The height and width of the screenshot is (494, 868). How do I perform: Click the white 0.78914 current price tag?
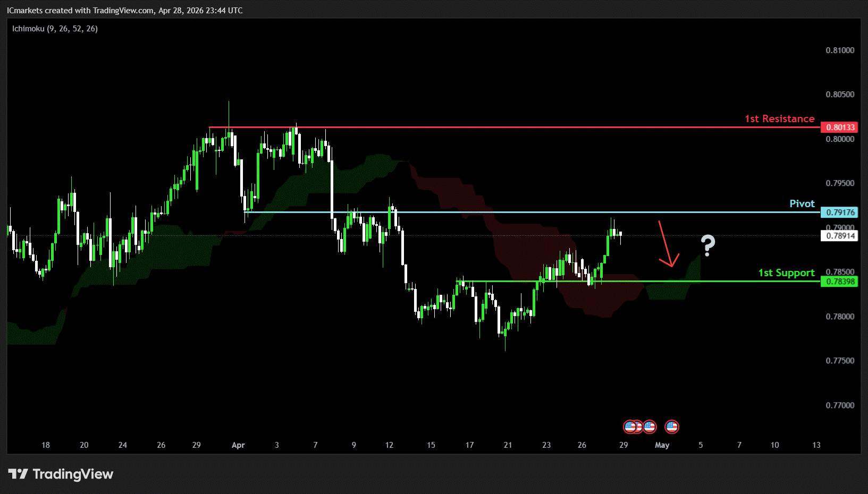click(x=840, y=236)
